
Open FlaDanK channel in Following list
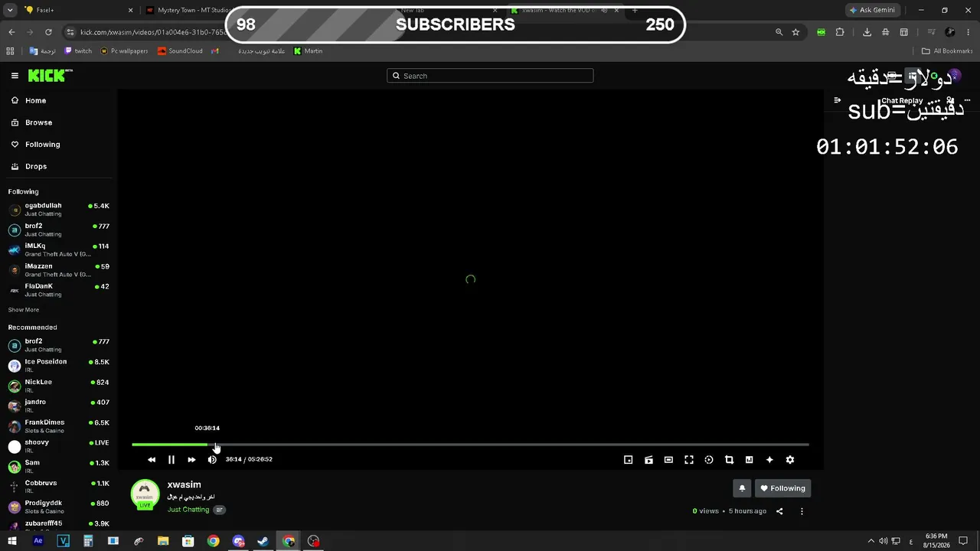point(59,290)
